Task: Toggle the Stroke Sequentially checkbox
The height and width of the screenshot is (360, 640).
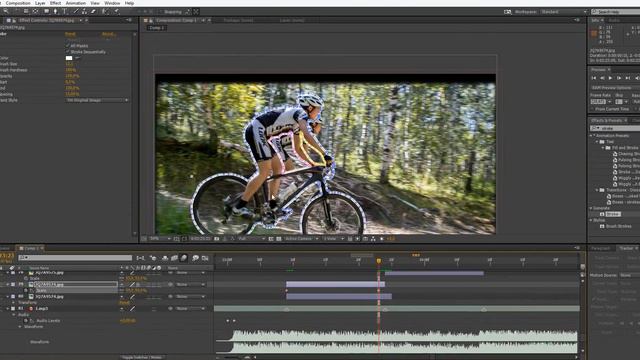Action: (x=68, y=52)
